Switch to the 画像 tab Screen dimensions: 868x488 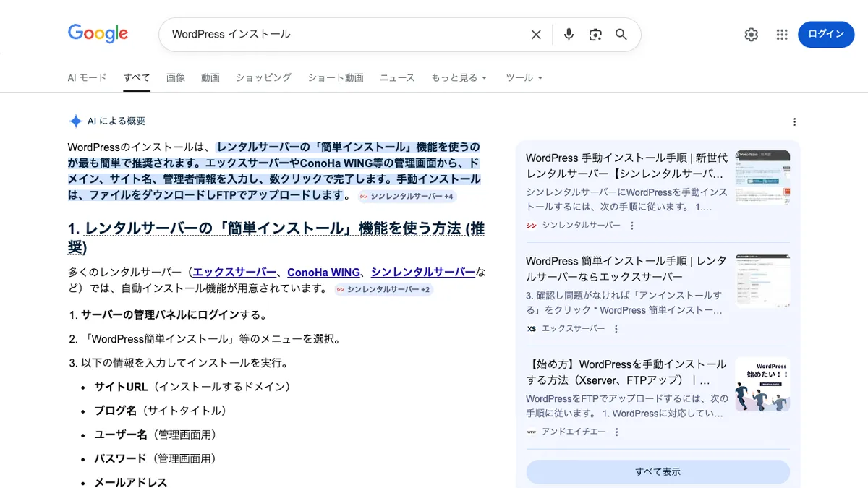click(176, 77)
